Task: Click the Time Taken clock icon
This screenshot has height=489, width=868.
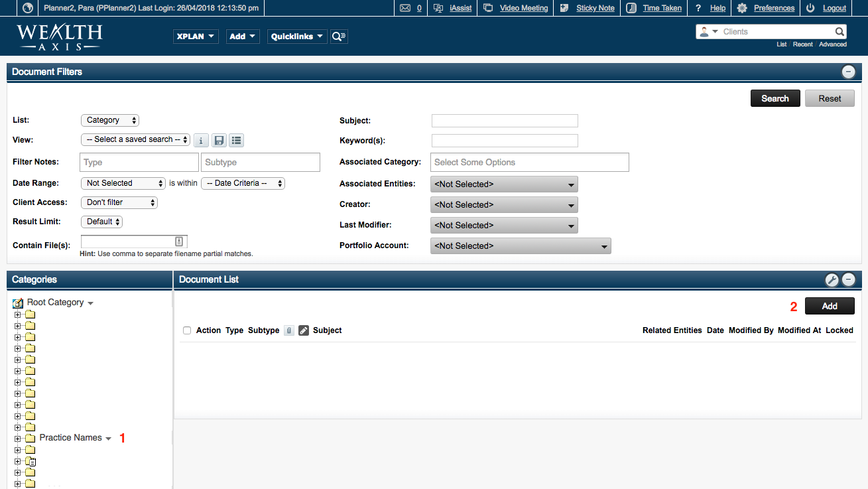Action: [631, 8]
